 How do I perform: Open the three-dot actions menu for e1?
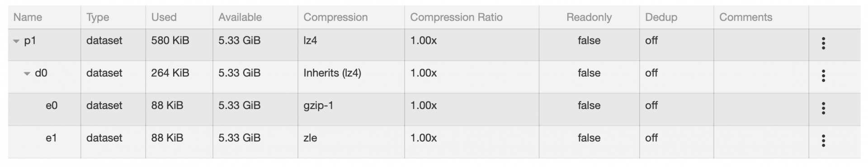[823, 141]
